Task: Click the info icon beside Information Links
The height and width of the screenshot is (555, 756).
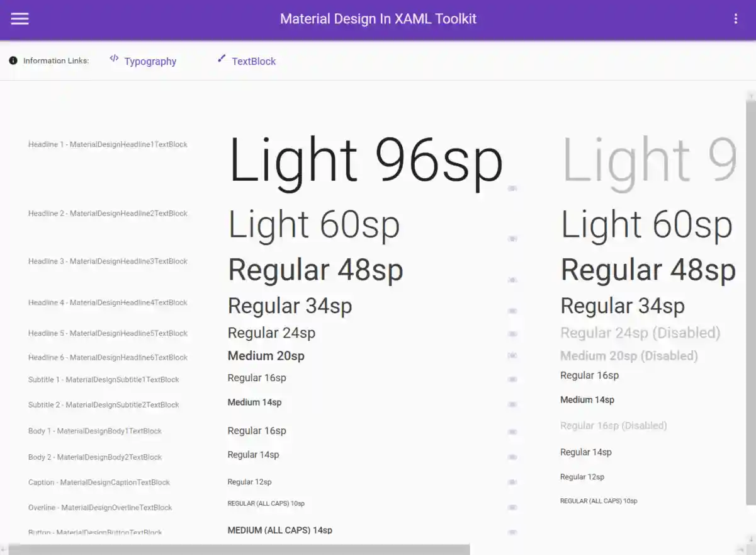Action: coord(13,60)
